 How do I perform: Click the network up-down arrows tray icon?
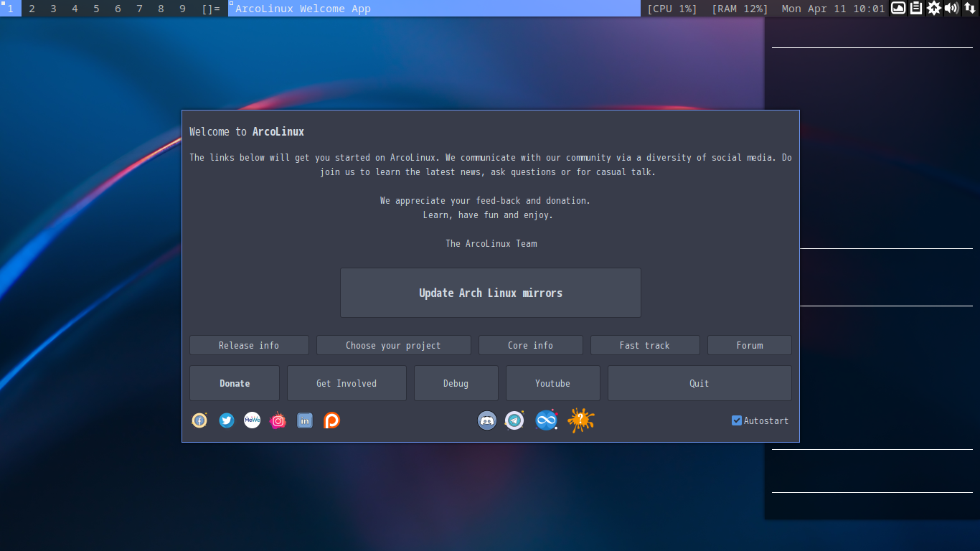click(x=969, y=8)
